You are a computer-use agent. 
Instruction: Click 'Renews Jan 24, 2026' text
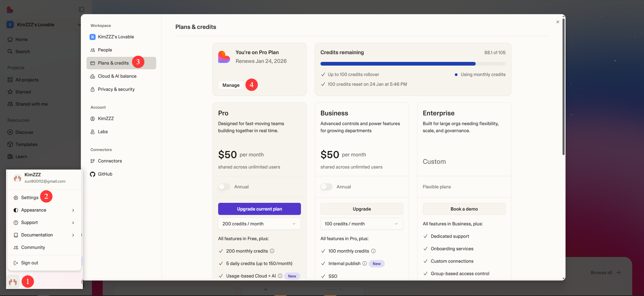pyautogui.click(x=261, y=61)
